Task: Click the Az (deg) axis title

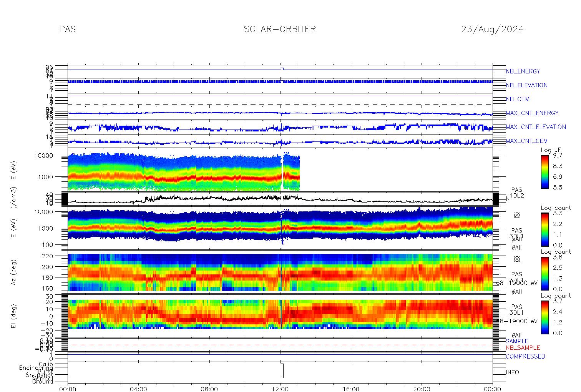Action: pos(13,272)
